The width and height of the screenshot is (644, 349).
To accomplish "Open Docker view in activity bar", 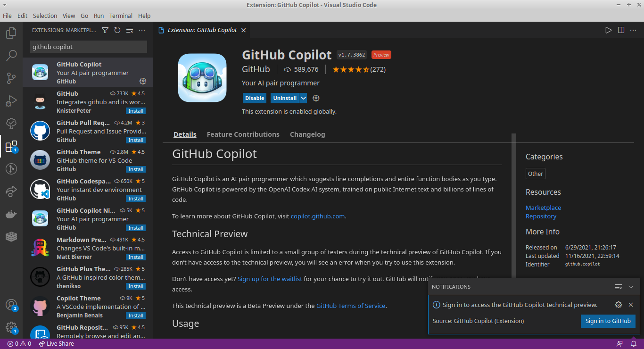I will [x=11, y=214].
